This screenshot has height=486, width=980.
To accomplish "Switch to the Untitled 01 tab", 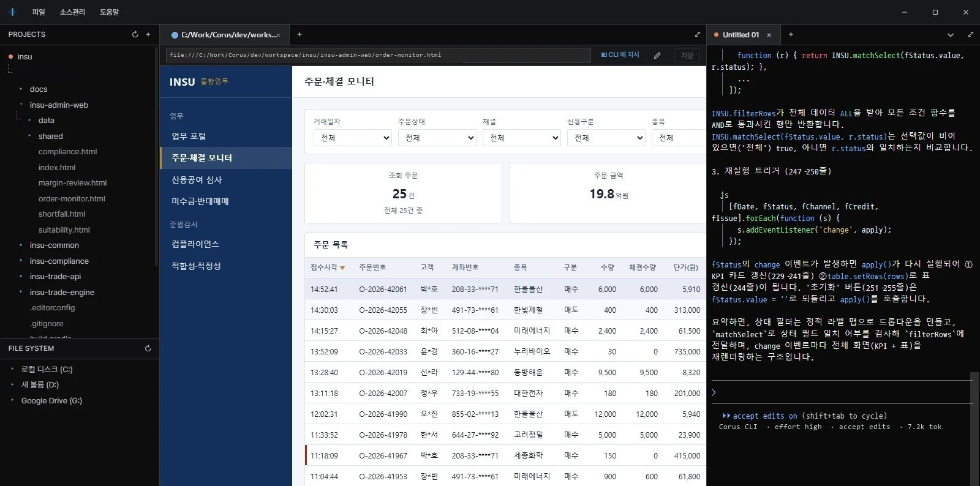I will pyautogui.click(x=741, y=35).
